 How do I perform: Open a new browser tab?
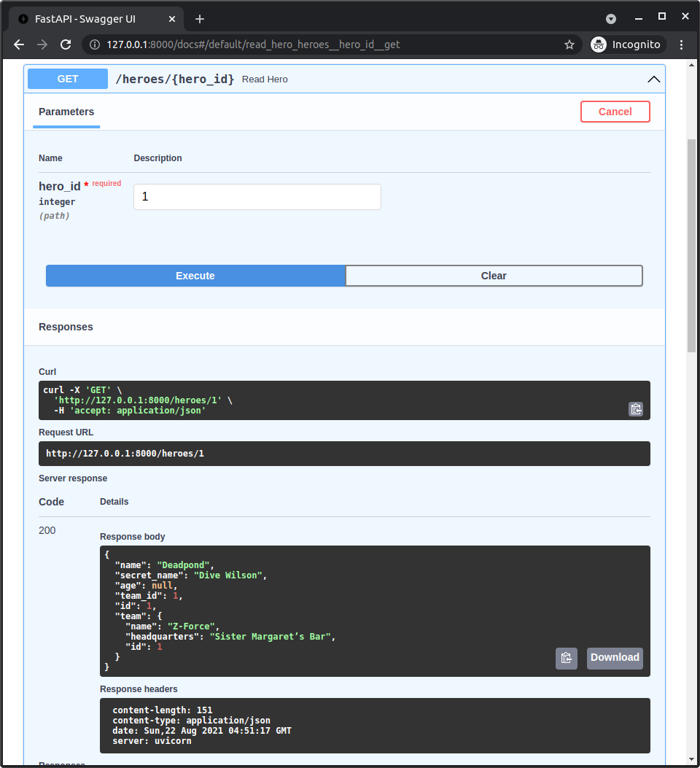tap(200, 19)
